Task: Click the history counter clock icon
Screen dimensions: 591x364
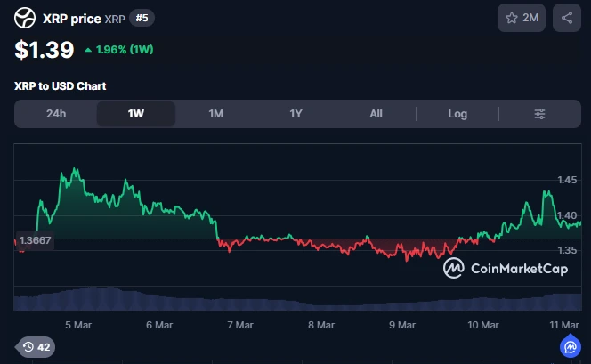Action: (x=36, y=347)
